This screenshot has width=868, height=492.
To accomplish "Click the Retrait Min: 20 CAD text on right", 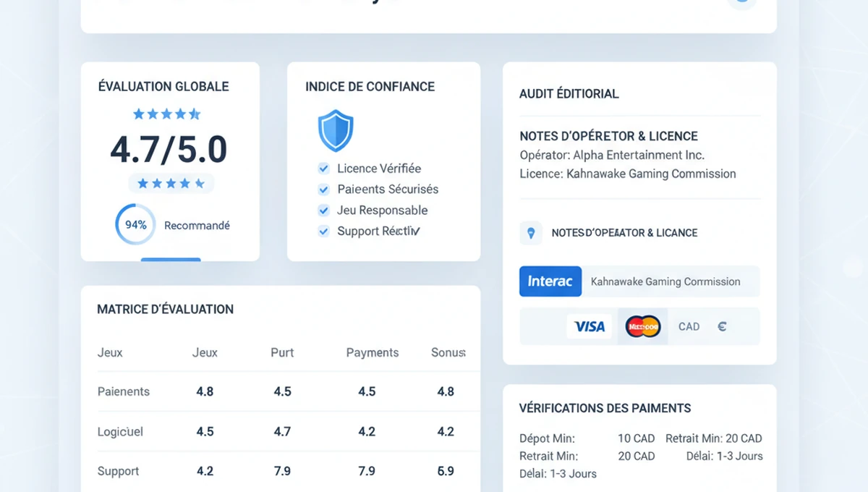I will point(714,438).
